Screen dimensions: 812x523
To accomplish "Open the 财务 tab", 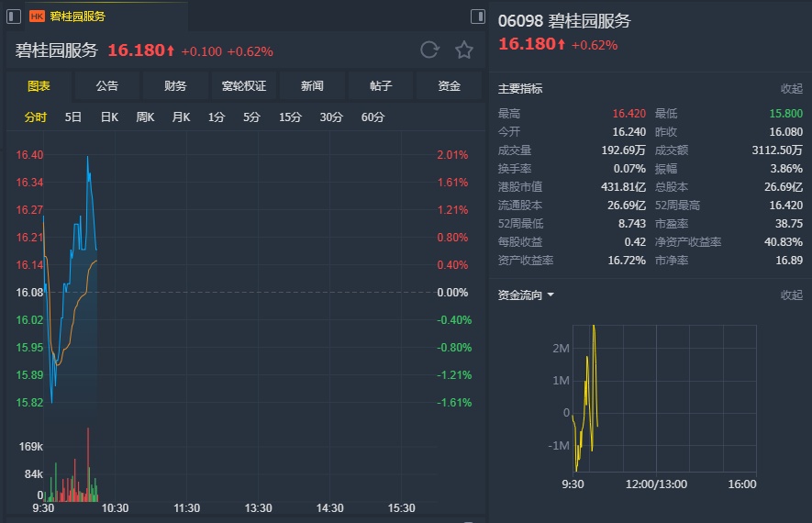I will [x=175, y=86].
